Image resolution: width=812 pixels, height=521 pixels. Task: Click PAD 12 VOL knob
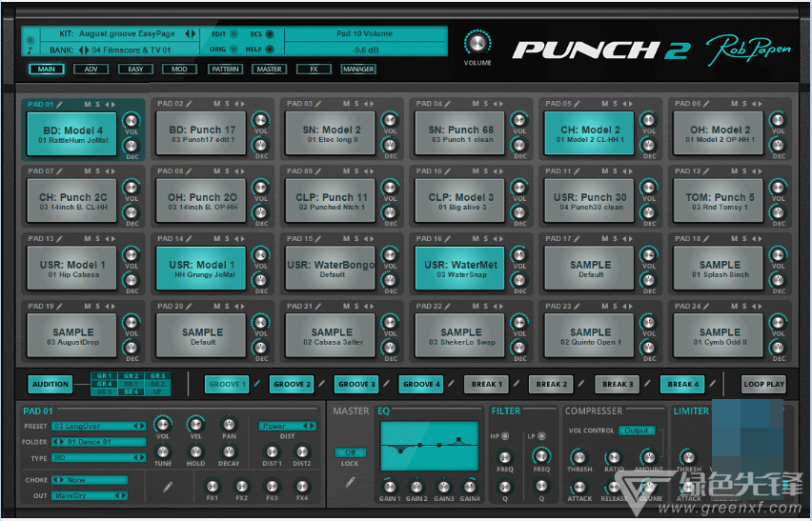(778, 188)
